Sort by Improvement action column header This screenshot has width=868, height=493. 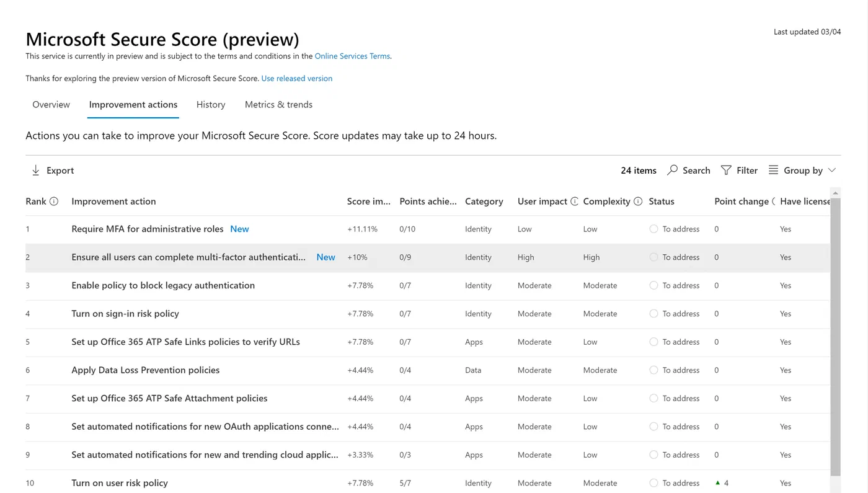tap(113, 201)
